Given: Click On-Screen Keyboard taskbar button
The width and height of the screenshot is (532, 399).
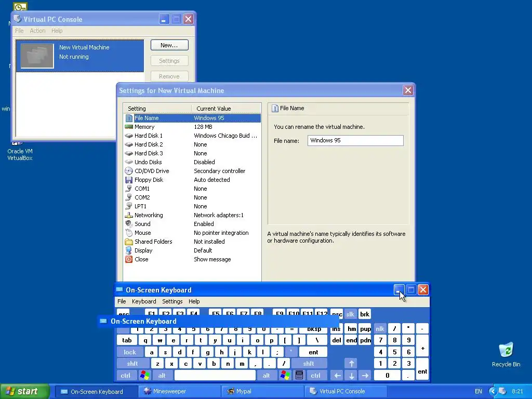Looking at the screenshot, I should pyautogui.click(x=97, y=391).
